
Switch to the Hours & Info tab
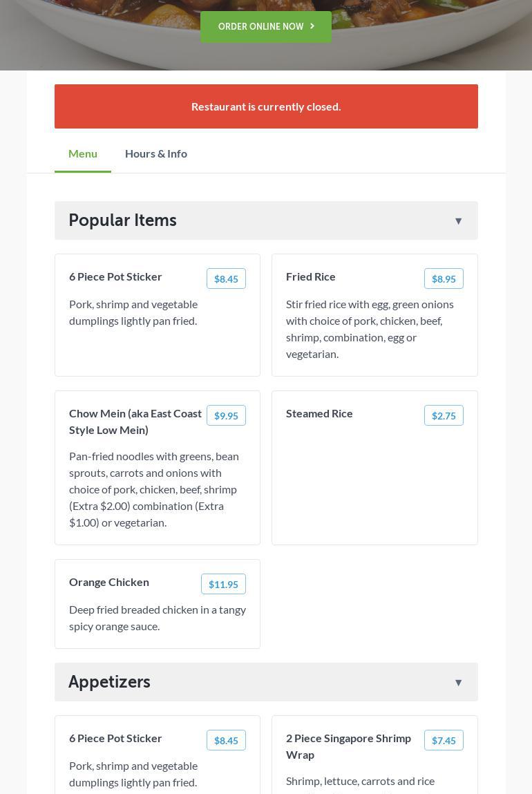(155, 153)
